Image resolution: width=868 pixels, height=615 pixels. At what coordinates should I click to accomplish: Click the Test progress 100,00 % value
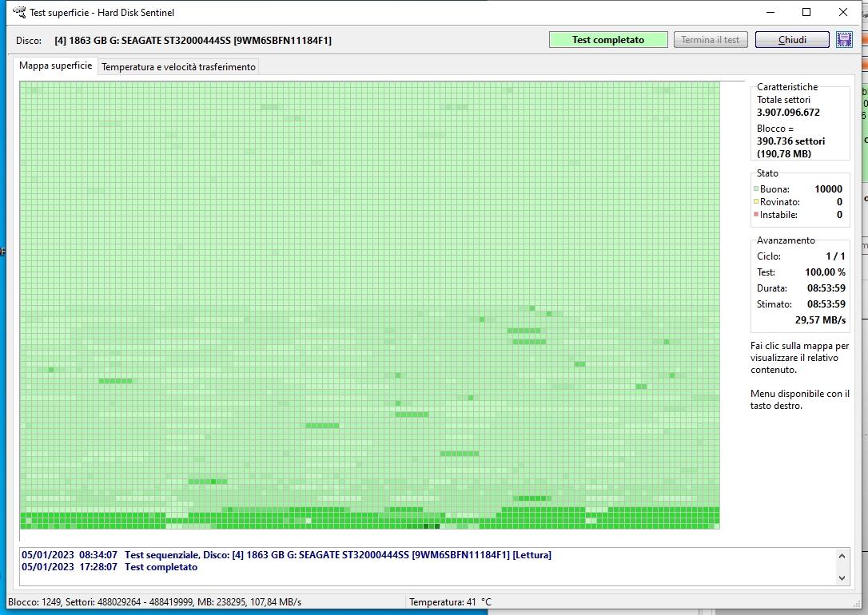point(825,272)
